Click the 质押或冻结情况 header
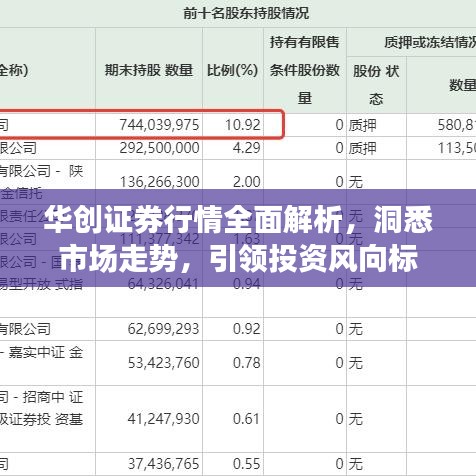 [430, 42]
